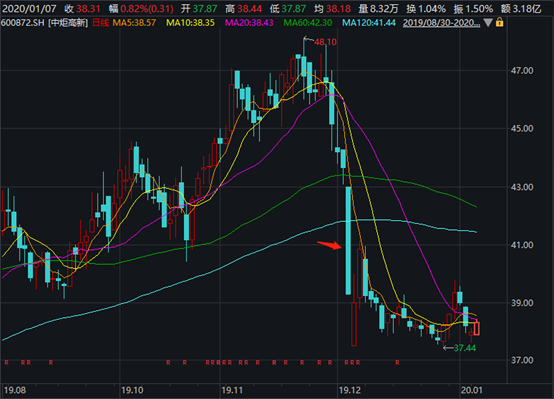Click the high price 38.44 value
This screenshot has height=399, width=554.
[x=249, y=8]
